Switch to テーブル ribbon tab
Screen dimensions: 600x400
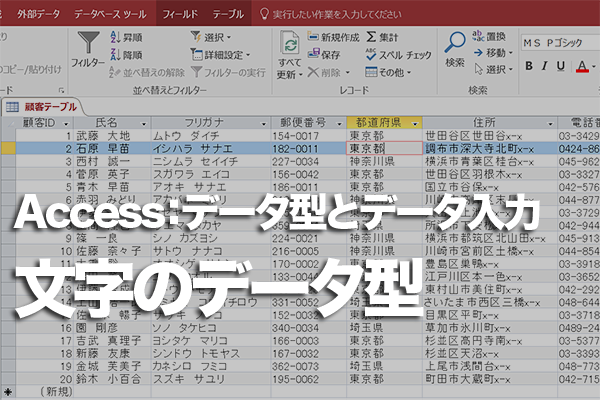pos(228,14)
